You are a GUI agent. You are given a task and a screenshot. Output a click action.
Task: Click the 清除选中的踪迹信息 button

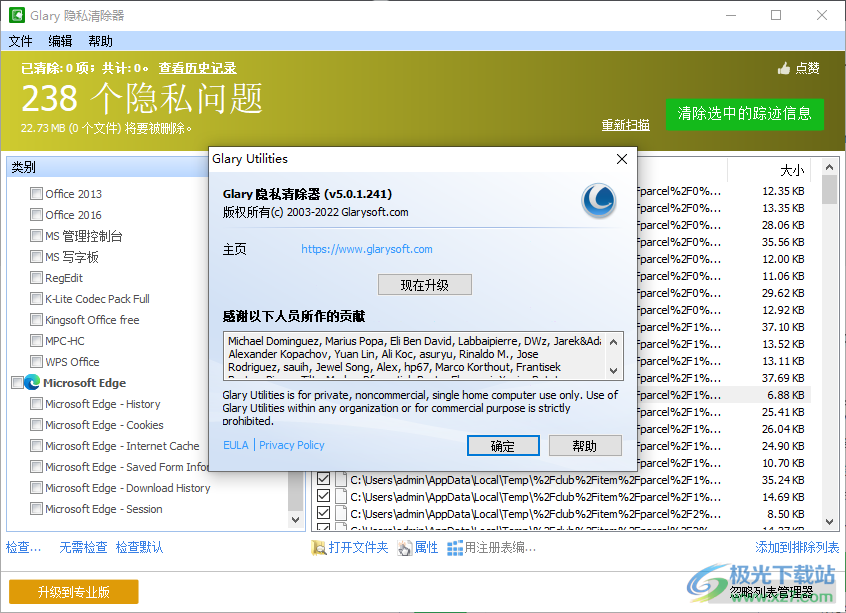coord(745,114)
